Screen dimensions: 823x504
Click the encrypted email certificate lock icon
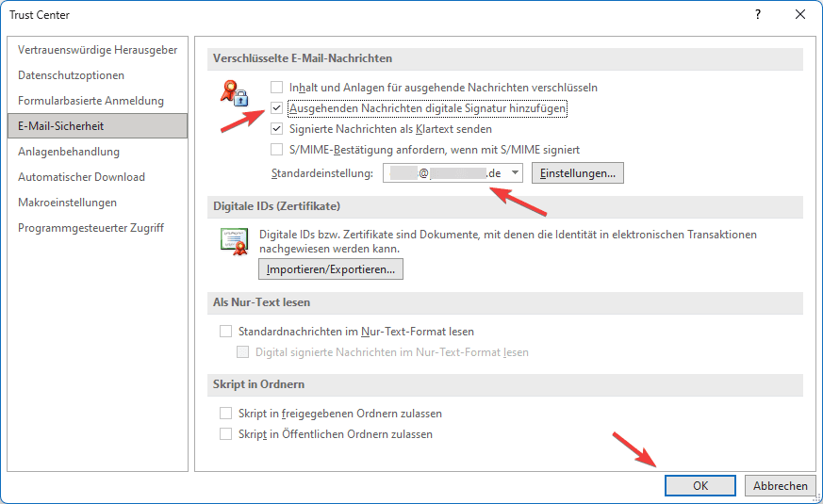[x=233, y=93]
